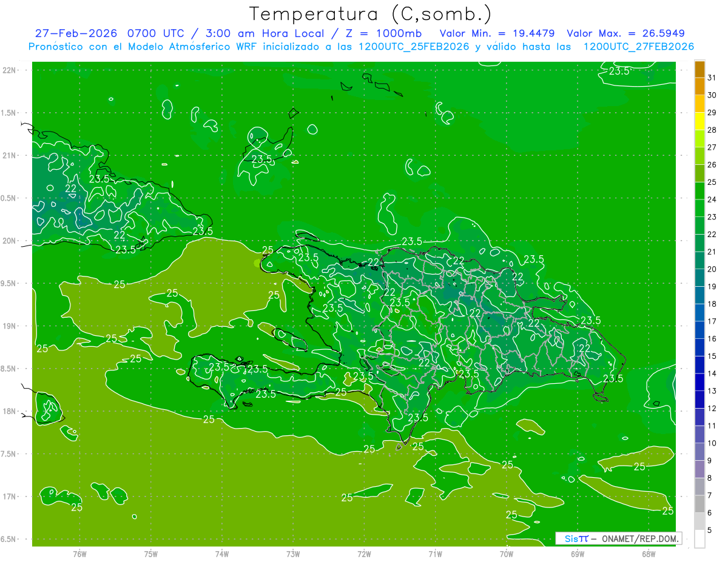Select the "1200UTC_25FEB2026" initialization time
Image resolution: width=728 pixels, height=562 pixels.
point(414,47)
